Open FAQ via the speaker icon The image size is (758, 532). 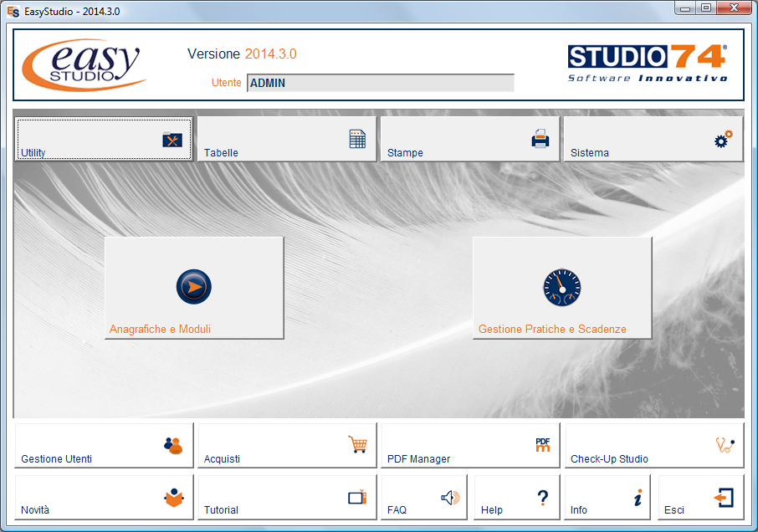(450, 497)
